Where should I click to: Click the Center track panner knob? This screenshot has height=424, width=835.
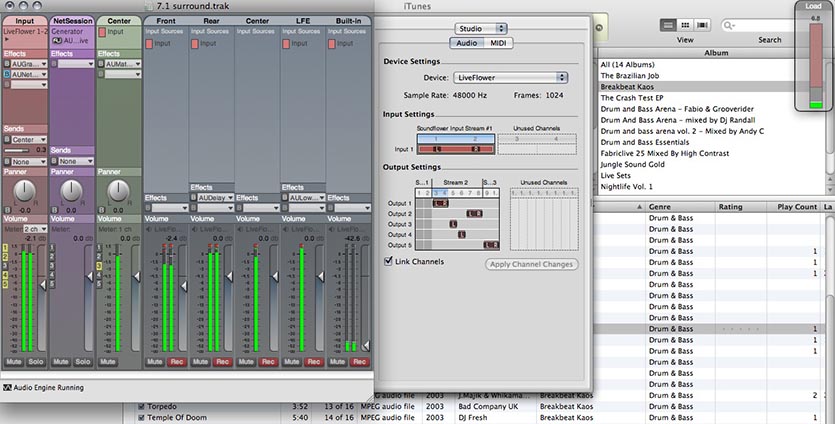(117, 189)
